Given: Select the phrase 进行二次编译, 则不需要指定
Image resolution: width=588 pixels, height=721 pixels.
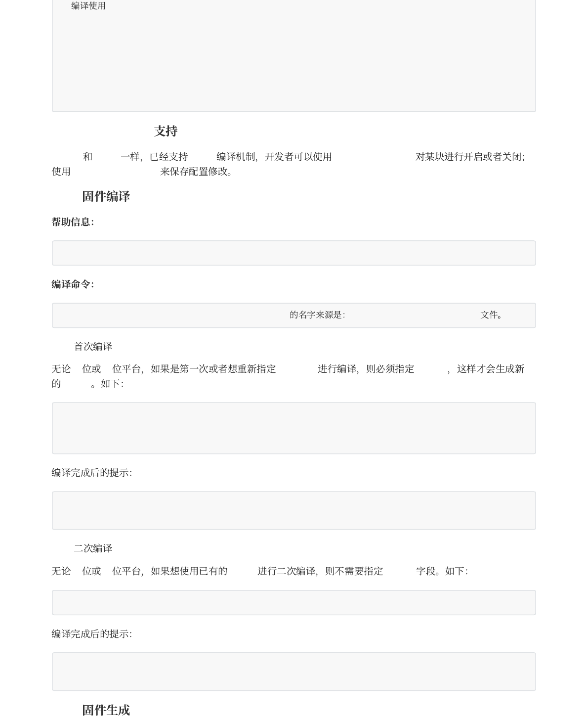Looking at the screenshot, I should point(320,571).
